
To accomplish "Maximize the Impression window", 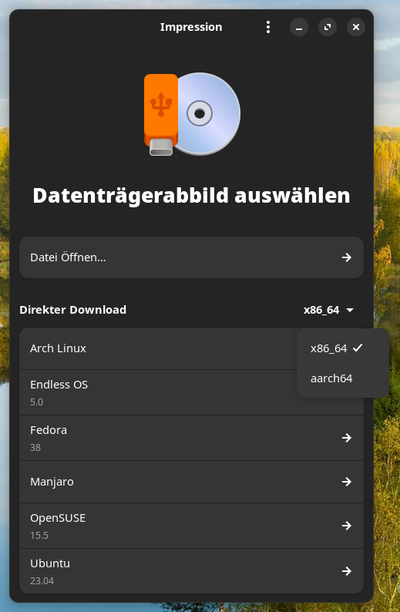I will [x=327, y=27].
